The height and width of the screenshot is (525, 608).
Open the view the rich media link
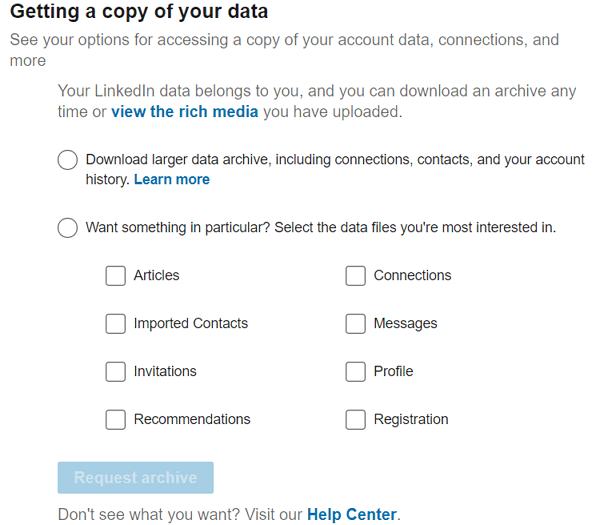tap(185, 112)
